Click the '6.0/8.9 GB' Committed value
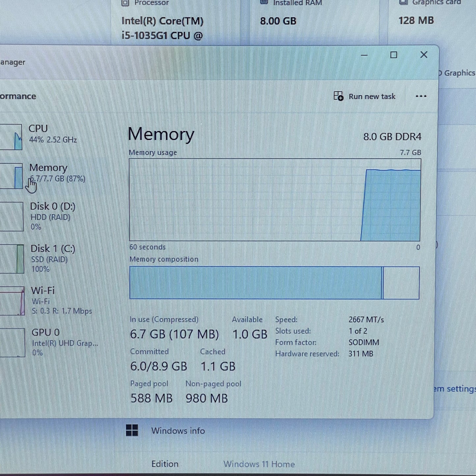Image resolution: width=476 pixels, height=476 pixels. [x=159, y=366]
